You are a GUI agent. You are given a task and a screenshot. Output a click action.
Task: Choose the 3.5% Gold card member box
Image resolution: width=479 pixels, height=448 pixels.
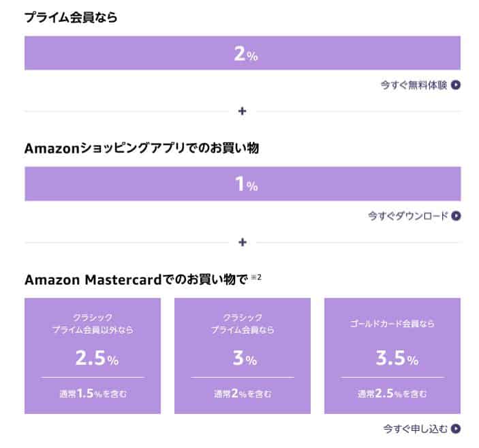point(392,356)
